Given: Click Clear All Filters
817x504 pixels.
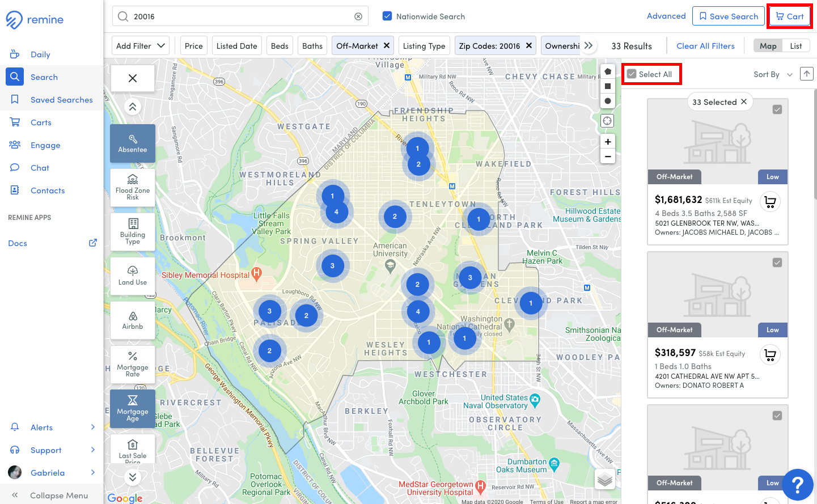Looking at the screenshot, I should 705,46.
